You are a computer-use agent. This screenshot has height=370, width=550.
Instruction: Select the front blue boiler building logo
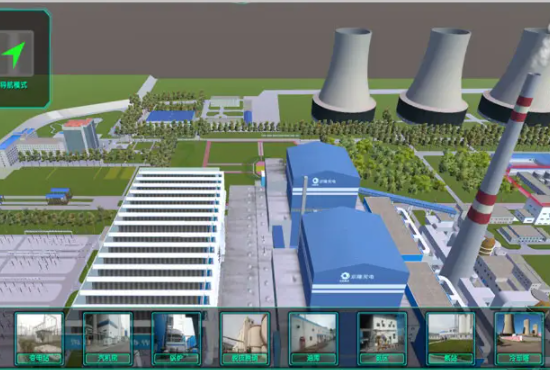click(357, 277)
